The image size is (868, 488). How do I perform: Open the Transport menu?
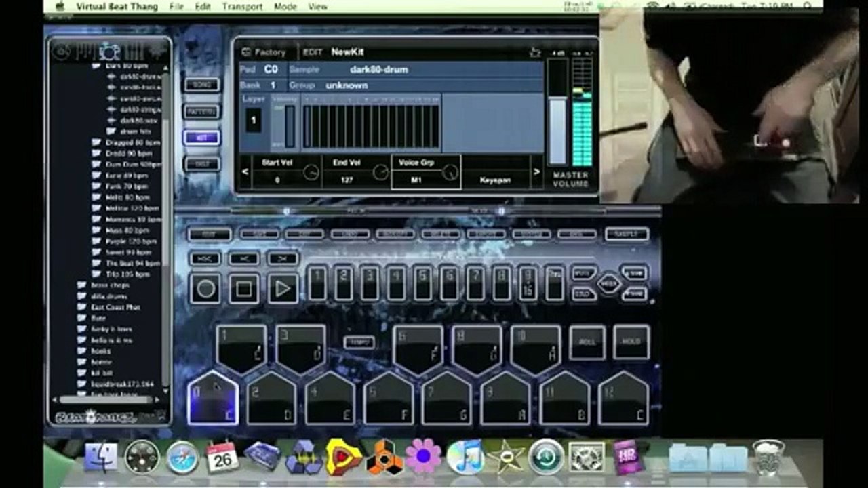pyautogui.click(x=242, y=7)
